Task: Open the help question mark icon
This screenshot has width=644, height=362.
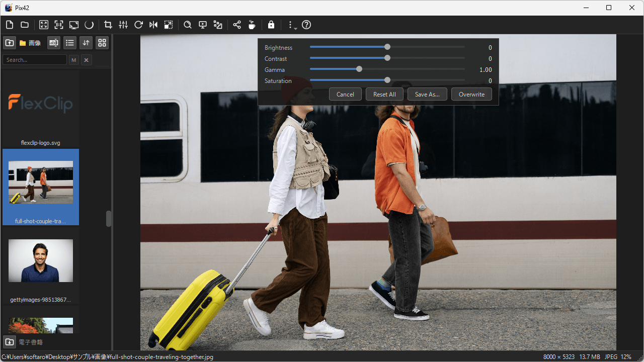Action: tap(306, 25)
